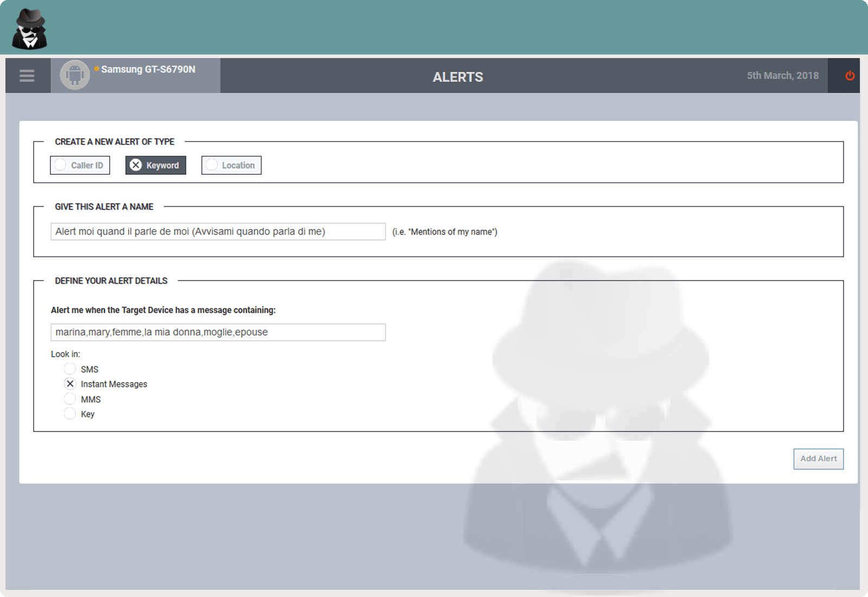Viewport: 868px width, 597px height.
Task: Open the sidebar hamburger menu
Action: click(27, 75)
